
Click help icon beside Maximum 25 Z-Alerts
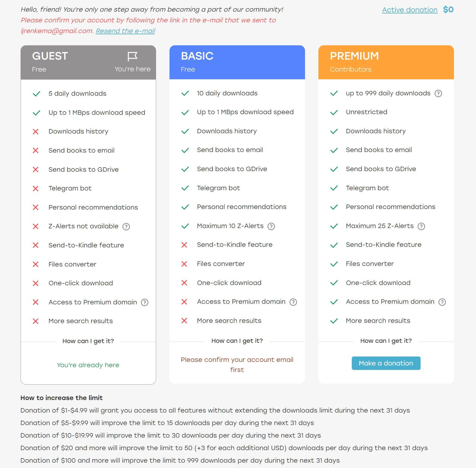pos(421,226)
